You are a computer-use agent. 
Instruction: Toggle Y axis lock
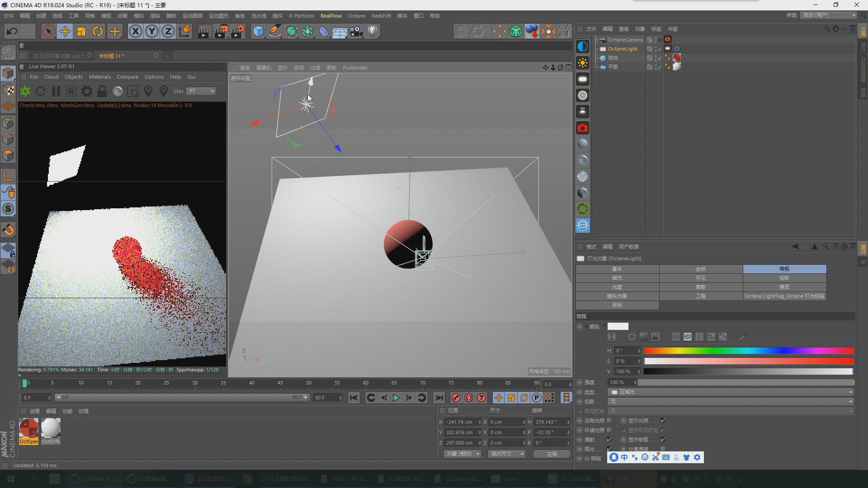pyautogui.click(x=152, y=31)
